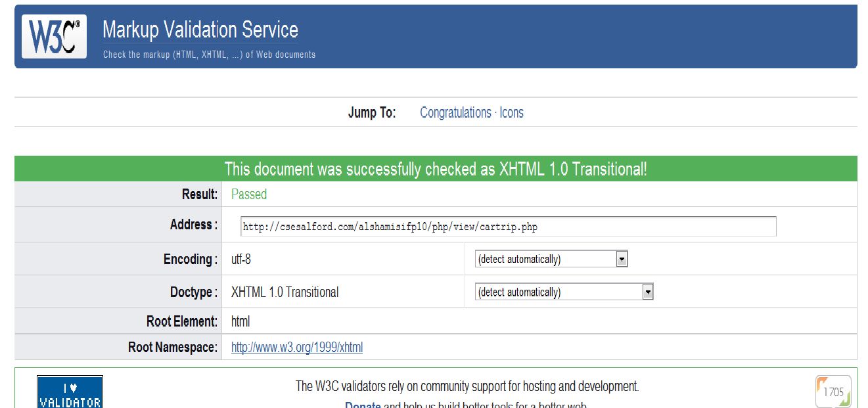Click the XHTML 1.0 Transitional doctype value
Screen dimensions: 868x408
coord(285,292)
